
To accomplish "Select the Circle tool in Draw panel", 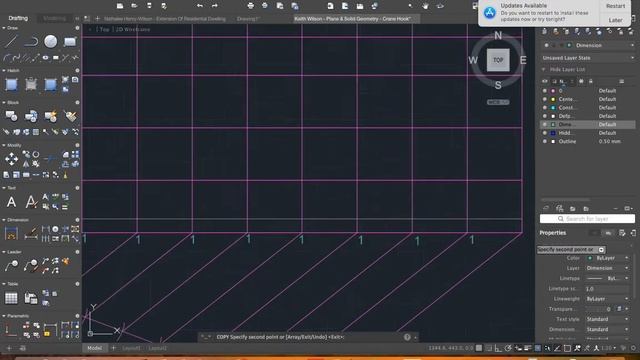I will [51, 41].
